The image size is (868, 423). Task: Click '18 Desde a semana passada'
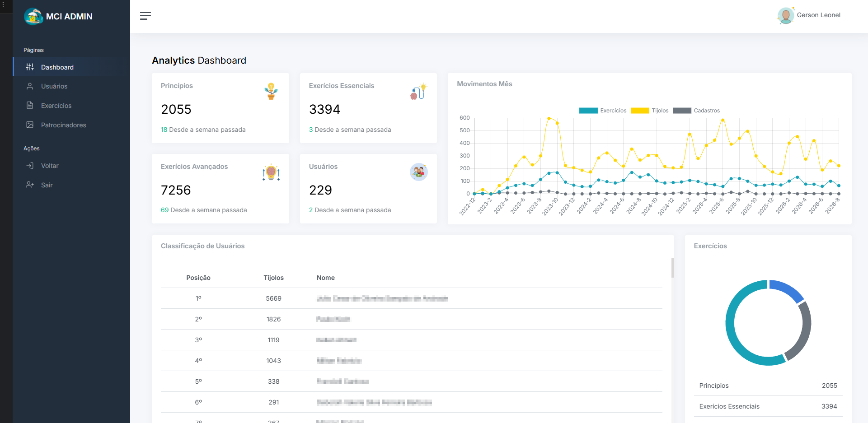203,130
